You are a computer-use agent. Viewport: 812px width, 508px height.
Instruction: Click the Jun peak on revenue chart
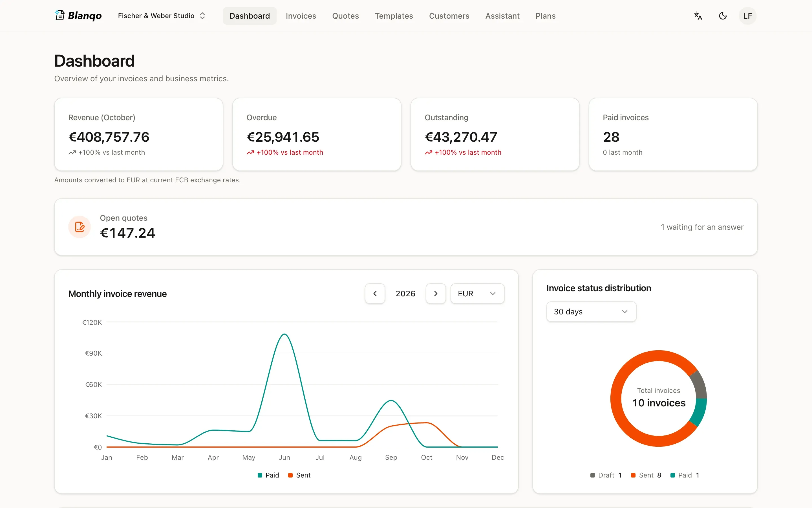[x=284, y=334]
